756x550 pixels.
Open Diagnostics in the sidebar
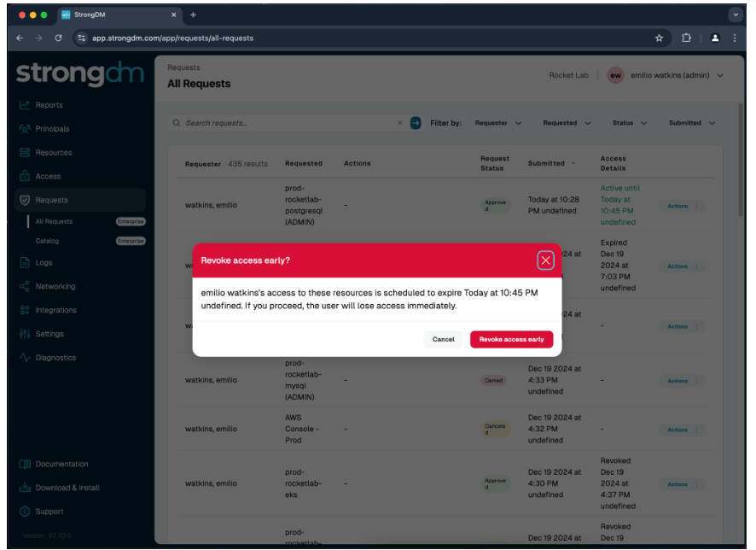point(55,358)
